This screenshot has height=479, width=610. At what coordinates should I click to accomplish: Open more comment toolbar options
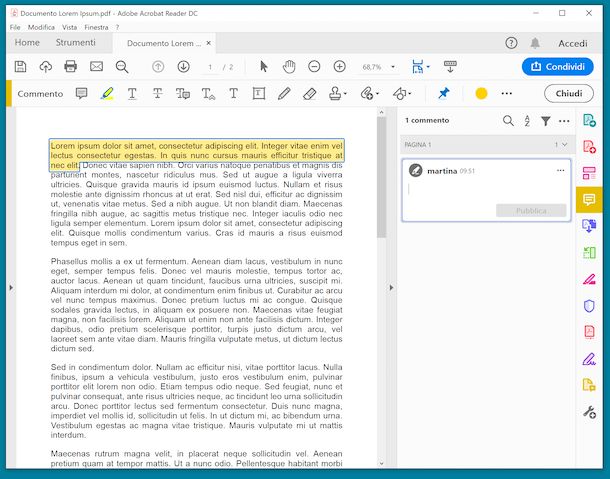point(507,93)
